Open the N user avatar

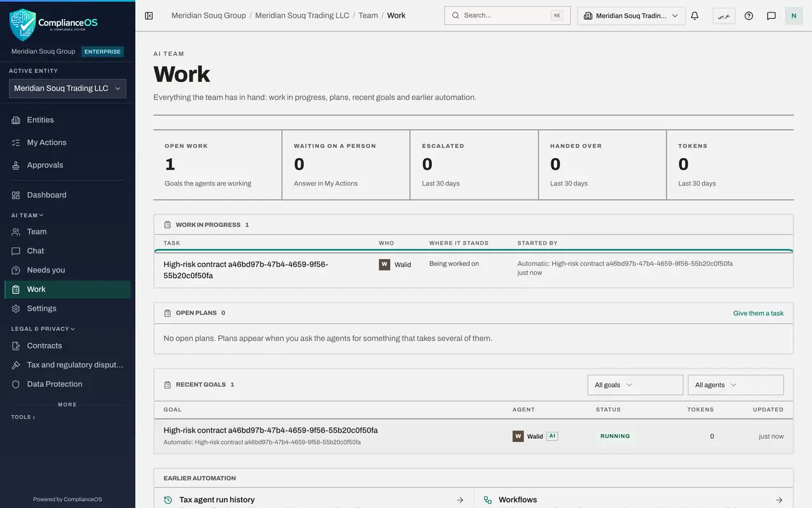794,16
